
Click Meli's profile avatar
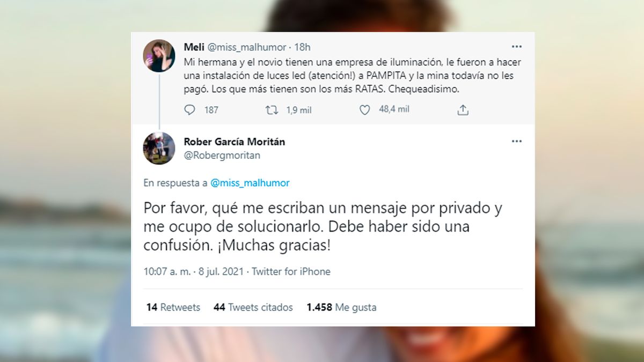[x=159, y=56]
